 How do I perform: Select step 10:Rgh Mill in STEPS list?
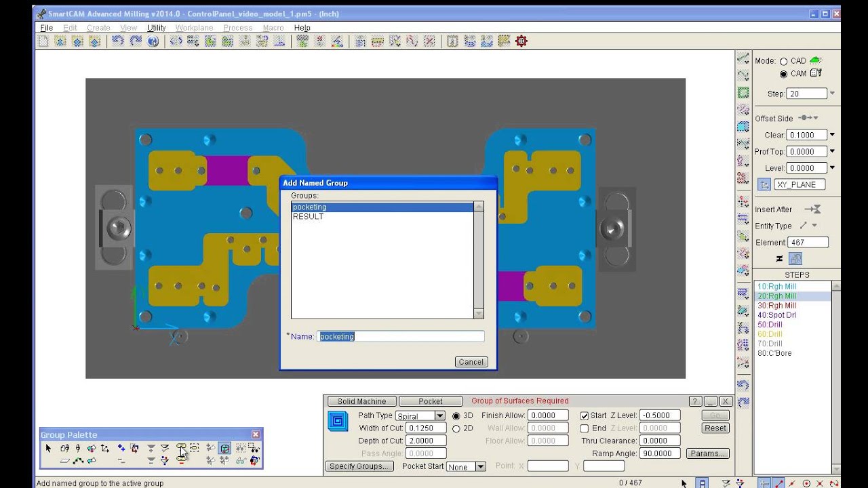[x=793, y=287]
